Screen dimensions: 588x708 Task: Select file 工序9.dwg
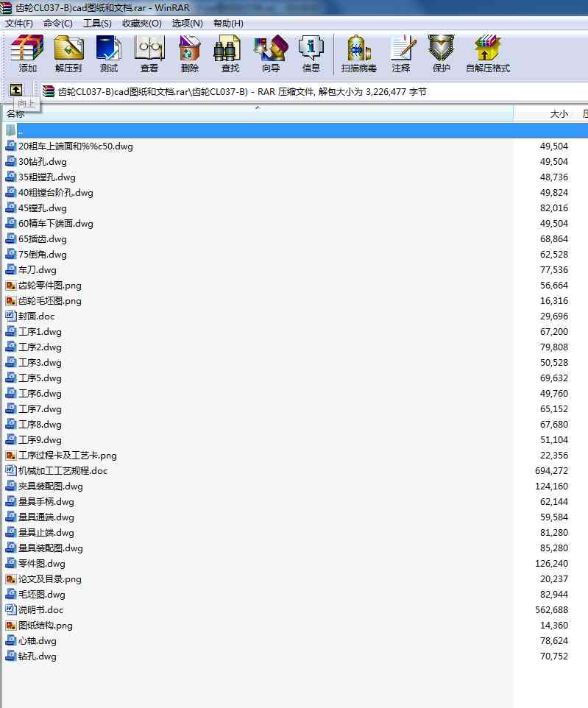tap(40, 440)
